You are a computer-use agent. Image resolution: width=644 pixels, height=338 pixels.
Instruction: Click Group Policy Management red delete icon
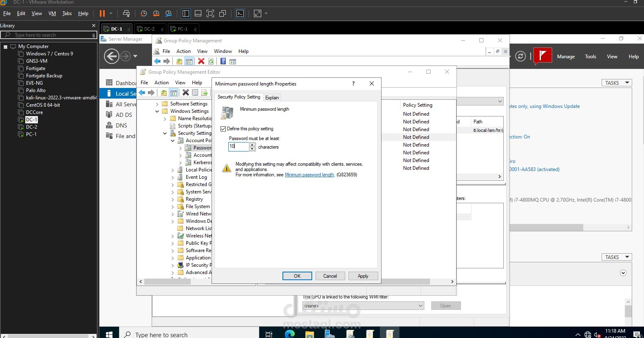[x=201, y=61]
